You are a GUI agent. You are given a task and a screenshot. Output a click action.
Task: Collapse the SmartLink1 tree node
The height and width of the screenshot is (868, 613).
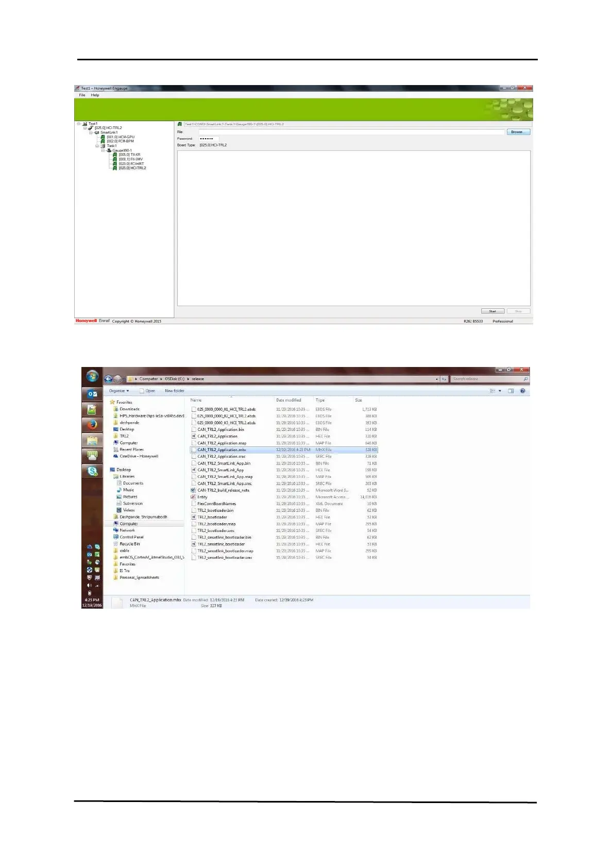click(91, 132)
